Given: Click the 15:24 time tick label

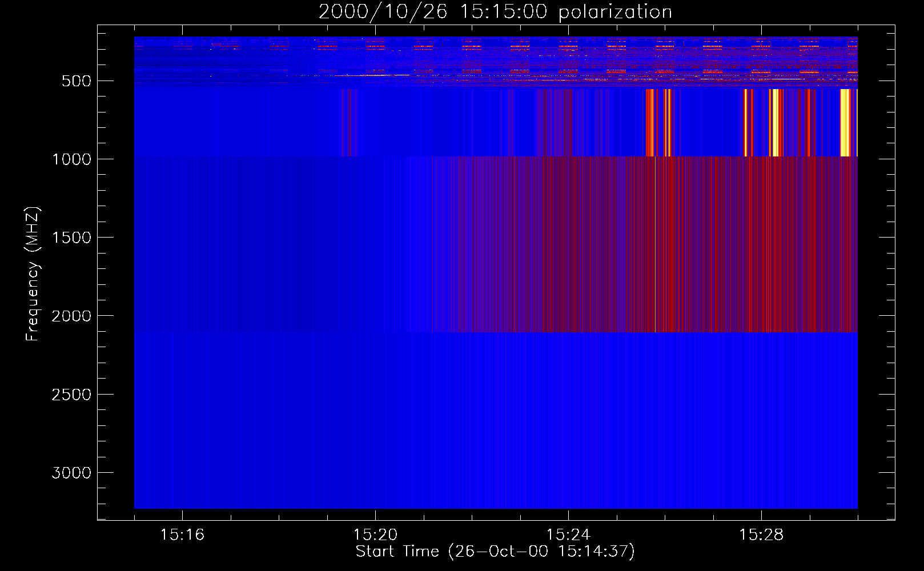Looking at the screenshot, I should coord(568,535).
